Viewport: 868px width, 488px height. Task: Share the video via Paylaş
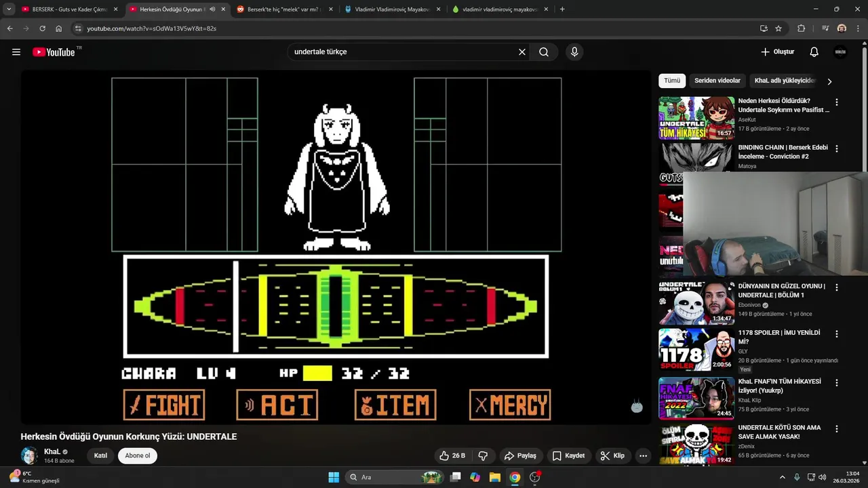coord(520,455)
